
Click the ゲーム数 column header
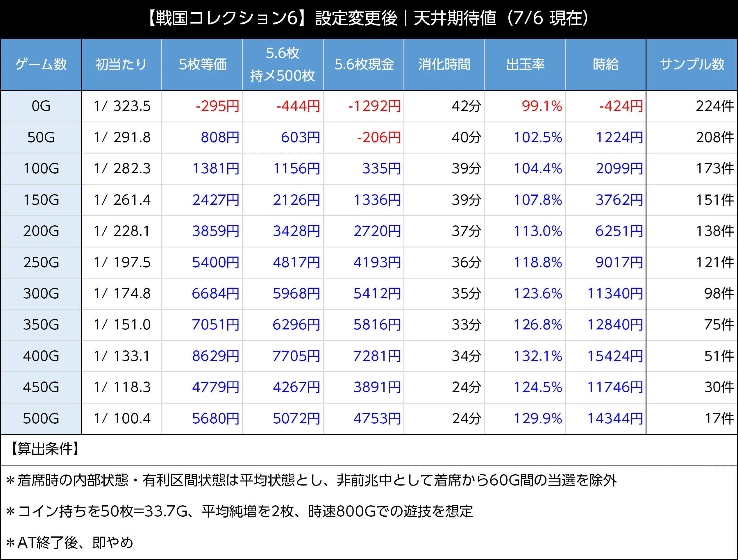[41, 65]
